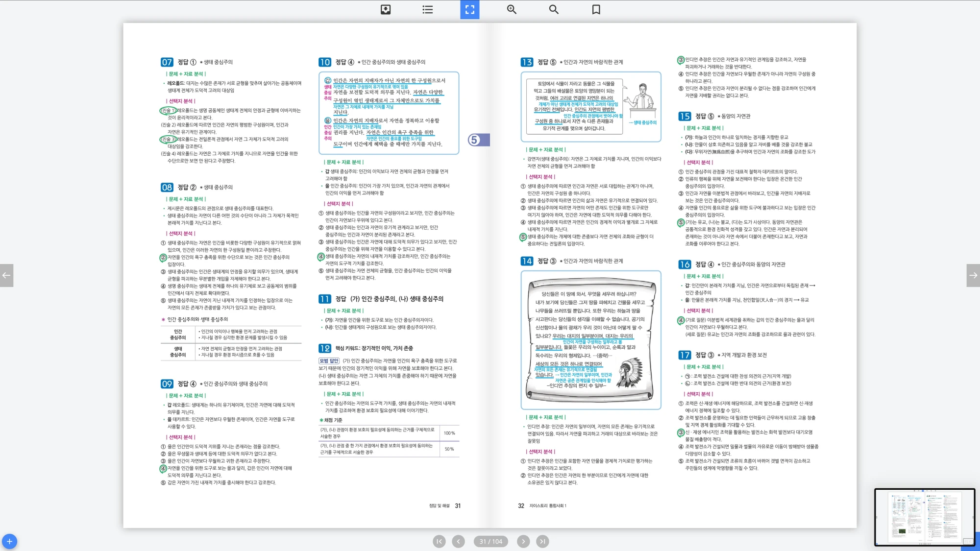The image size is (980, 551).
Task: Click the question 07 heading
Action: tap(167, 62)
